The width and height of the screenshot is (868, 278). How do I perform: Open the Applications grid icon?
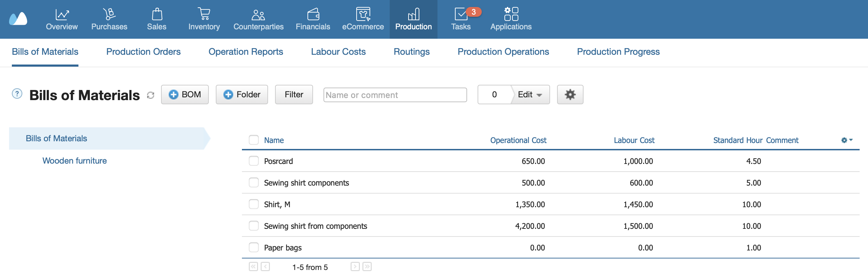511,15
